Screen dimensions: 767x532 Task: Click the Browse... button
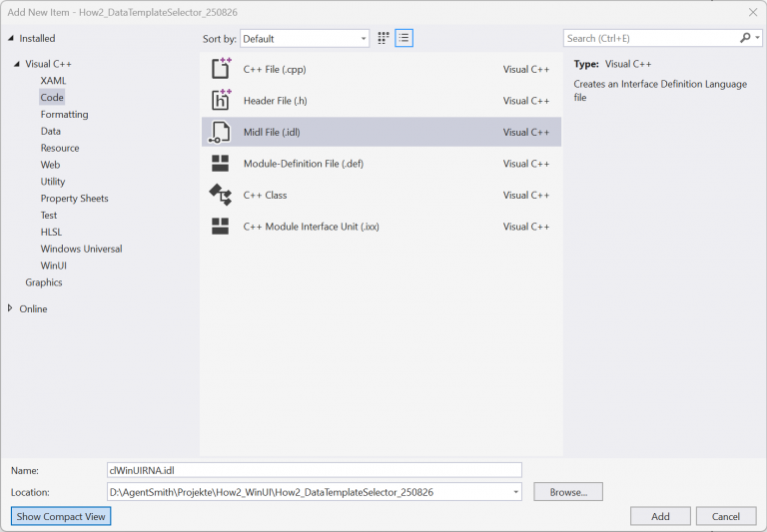point(567,492)
